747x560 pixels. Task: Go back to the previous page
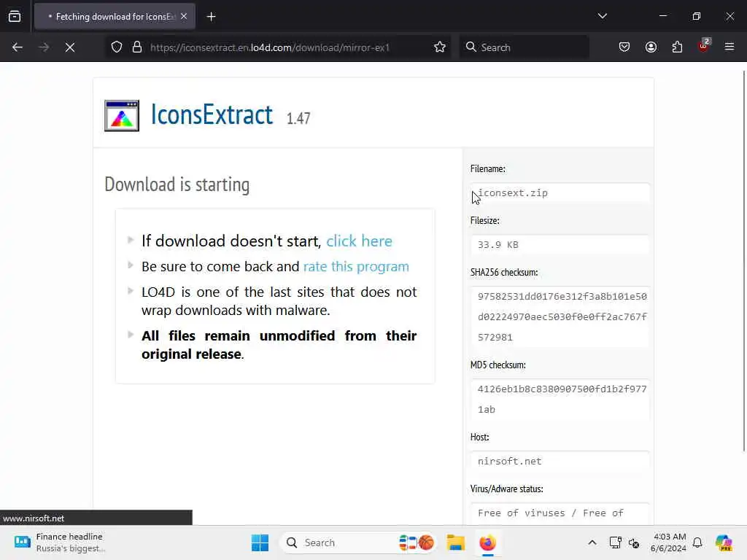(x=18, y=47)
